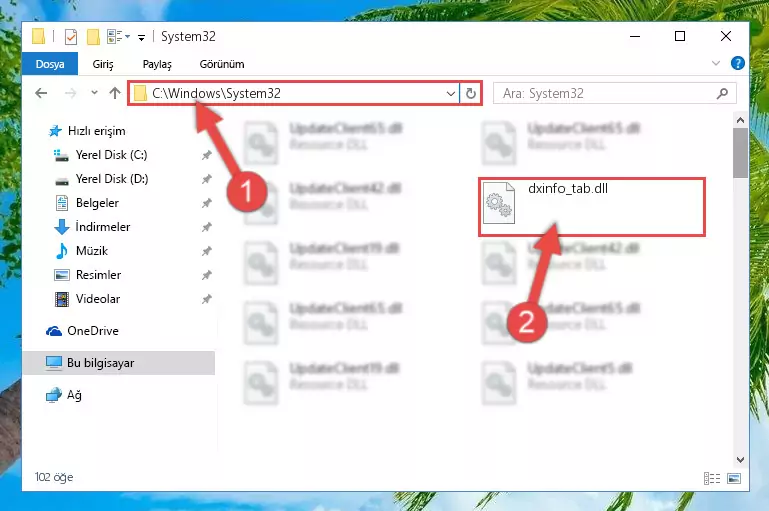Switch to large icons view in status bar
Viewport: 769px width, 511px height.
click(x=734, y=478)
